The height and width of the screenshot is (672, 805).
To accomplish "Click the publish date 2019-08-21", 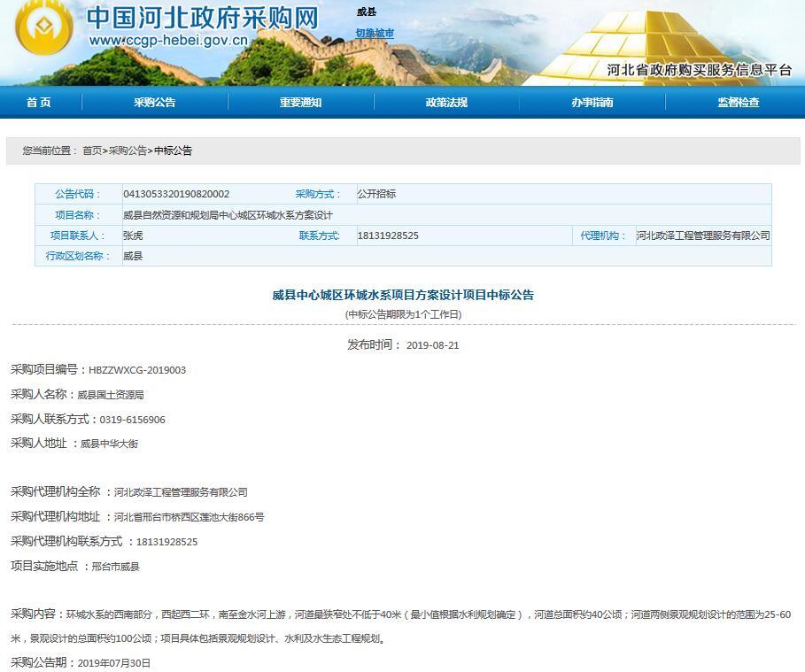I will [x=432, y=345].
